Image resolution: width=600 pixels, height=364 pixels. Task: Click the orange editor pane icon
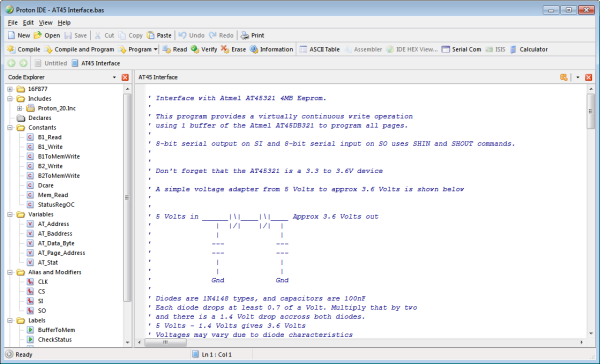pos(564,77)
